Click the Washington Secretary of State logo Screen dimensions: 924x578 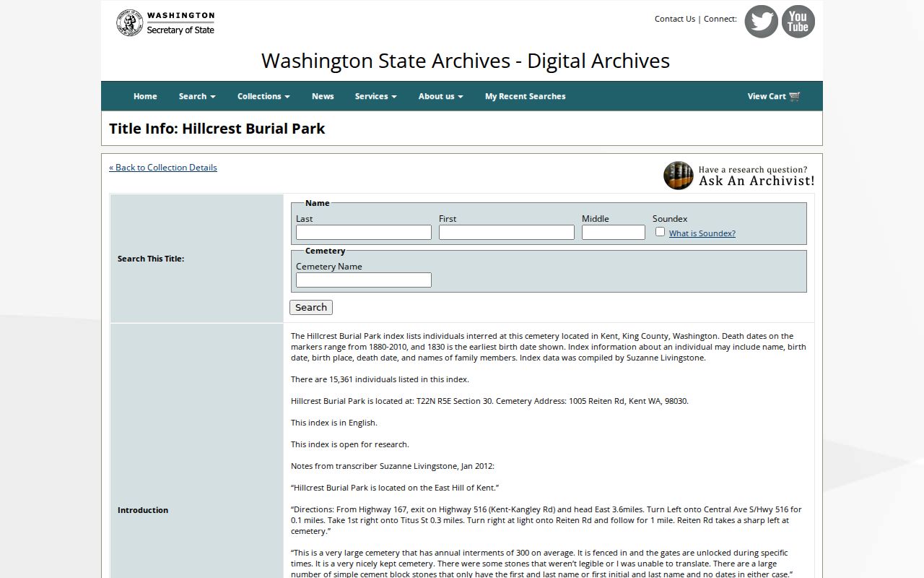(x=165, y=23)
